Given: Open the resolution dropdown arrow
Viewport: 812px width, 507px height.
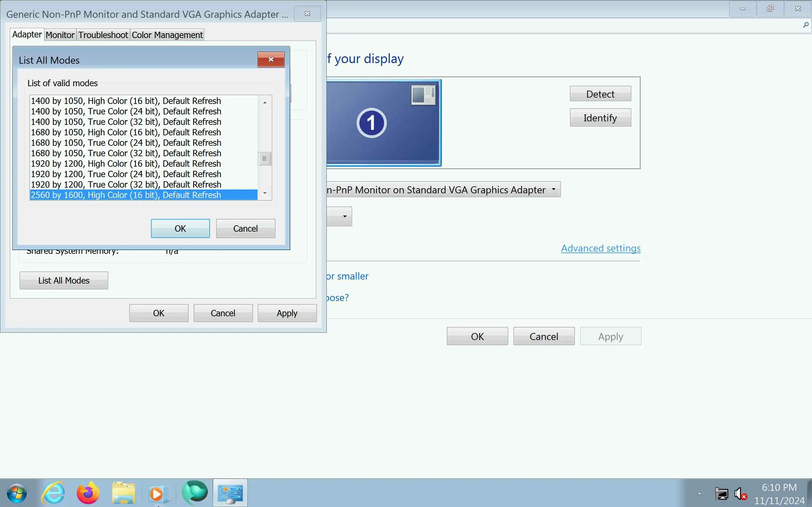Looking at the screenshot, I should [x=344, y=216].
